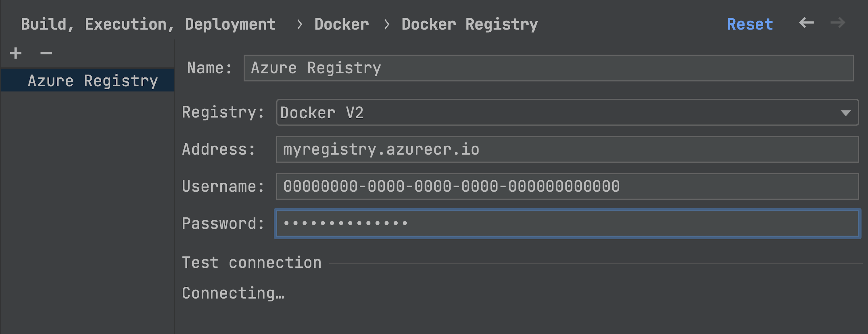
Task: Go forward using the right arrow
Action: click(x=838, y=23)
